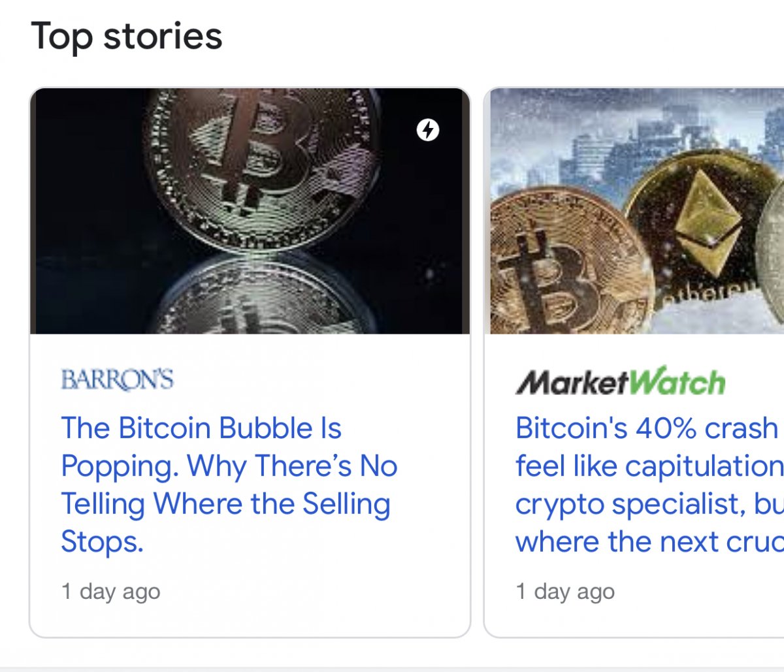Screen dimensions: 784x672
Task: Click the MarketWatch publisher logo
Action: click(621, 382)
